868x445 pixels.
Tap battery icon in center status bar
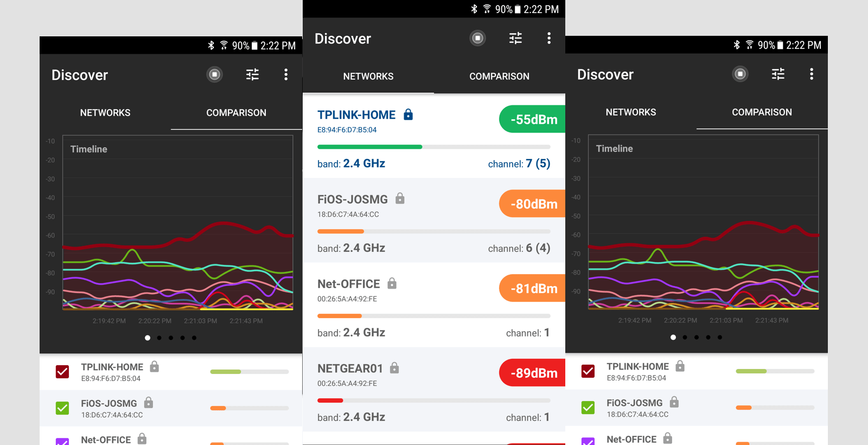click(518, 9)
